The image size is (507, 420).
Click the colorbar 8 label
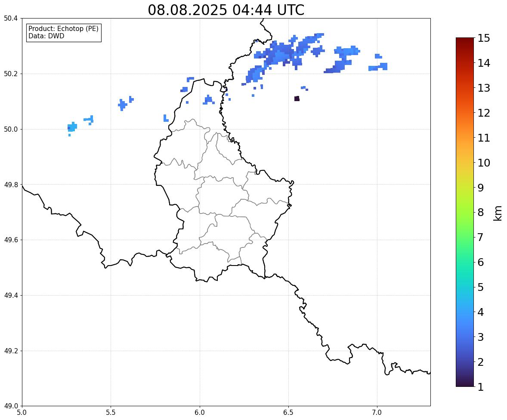(481, 213)
